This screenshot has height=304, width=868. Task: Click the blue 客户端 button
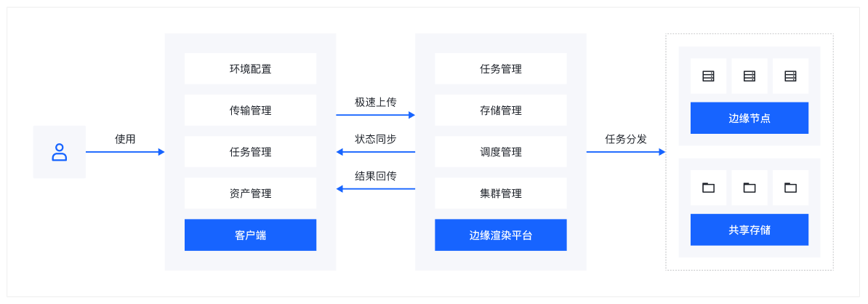coord(250,235)
